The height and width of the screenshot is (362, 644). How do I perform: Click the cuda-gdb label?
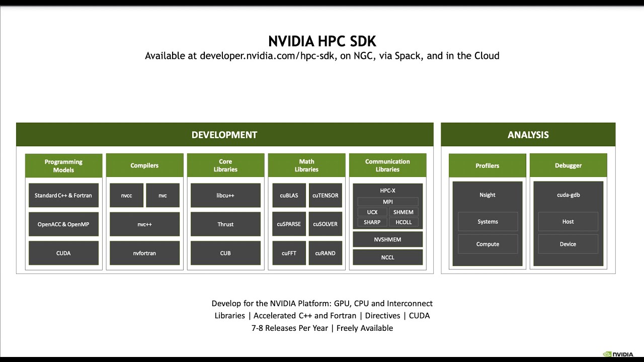pos(569,195)
